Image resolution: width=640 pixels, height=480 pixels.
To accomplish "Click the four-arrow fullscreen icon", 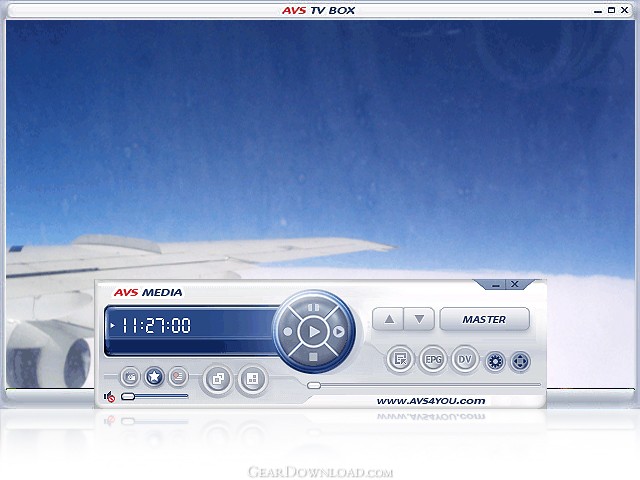I will [x=520, y=362].
